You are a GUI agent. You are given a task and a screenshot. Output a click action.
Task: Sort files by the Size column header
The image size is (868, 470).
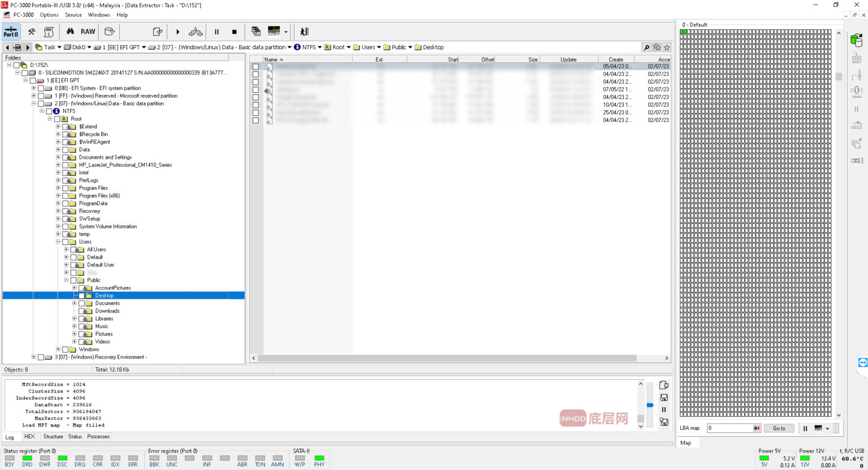coord(532,59)
